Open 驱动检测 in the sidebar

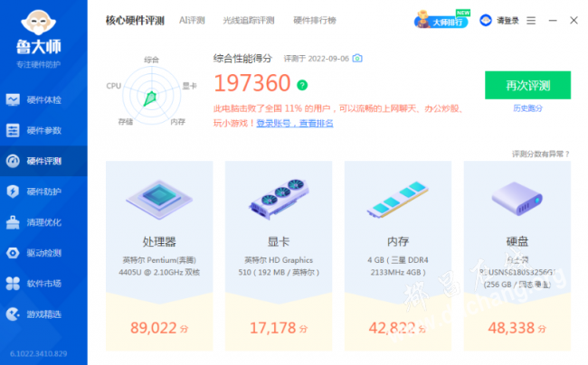point(43,253)
